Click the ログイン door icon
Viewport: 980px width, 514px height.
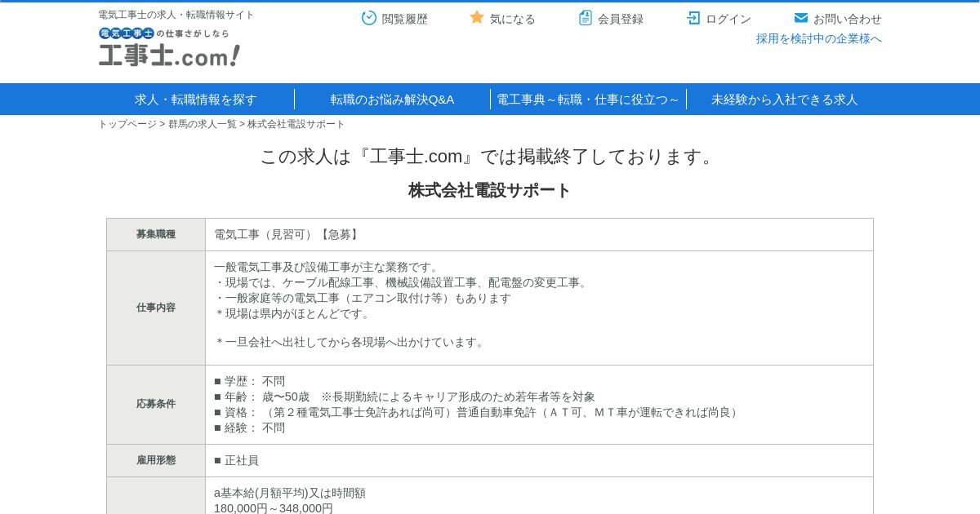pyautogui.click(x=693, y=18)
